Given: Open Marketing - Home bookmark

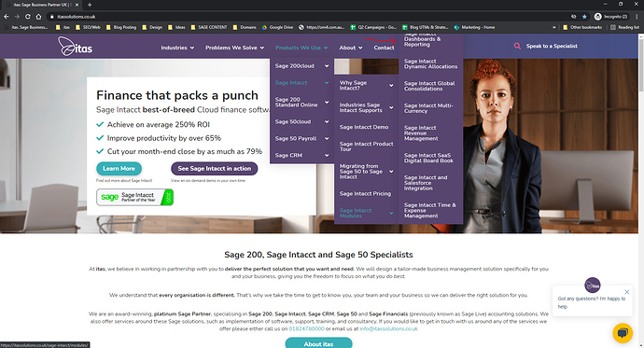Looking at the screenshot, I should pos(474,27).
